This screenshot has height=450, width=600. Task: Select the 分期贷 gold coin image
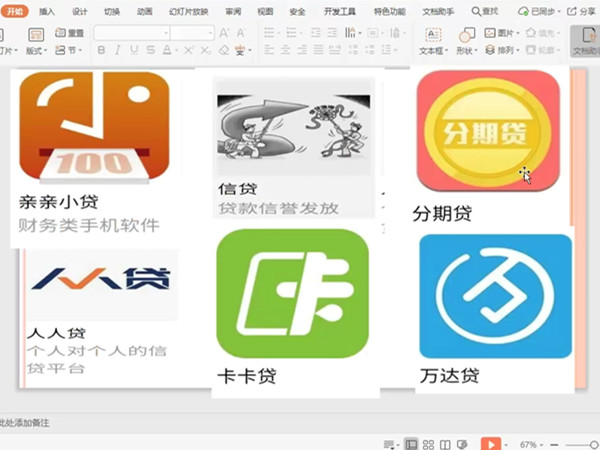[488, 130]
